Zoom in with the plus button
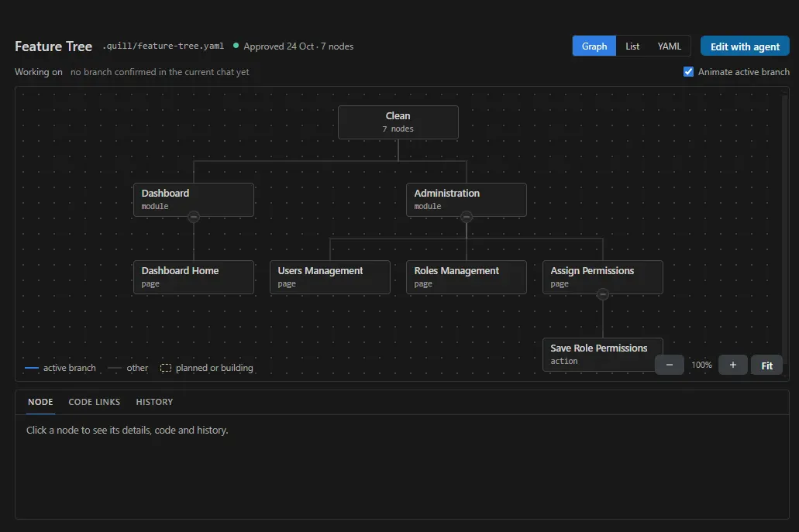The width and height of the screenshot is (799, 532). (x=733, y=365)
